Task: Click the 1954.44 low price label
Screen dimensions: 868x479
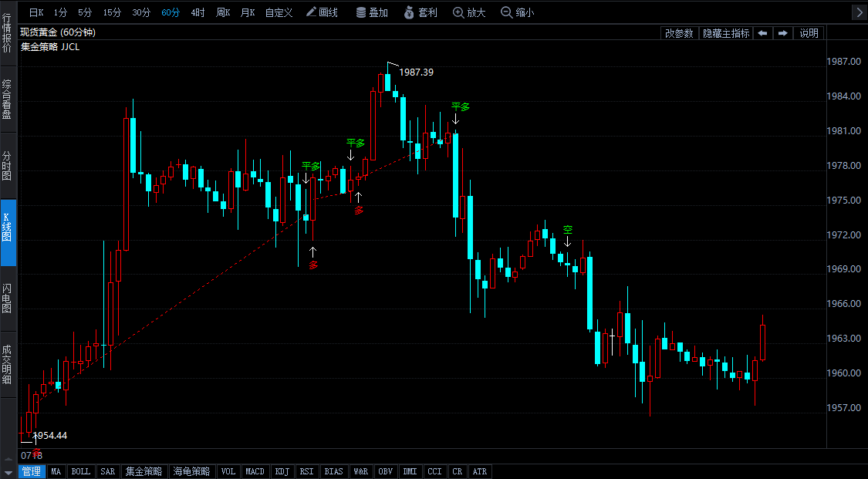Action: 50,436
